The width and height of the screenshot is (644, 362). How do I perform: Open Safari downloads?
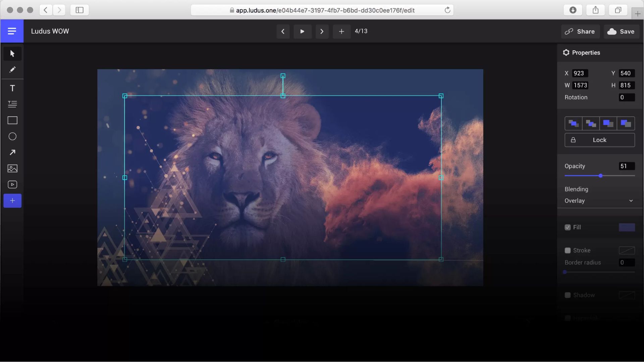573,10
